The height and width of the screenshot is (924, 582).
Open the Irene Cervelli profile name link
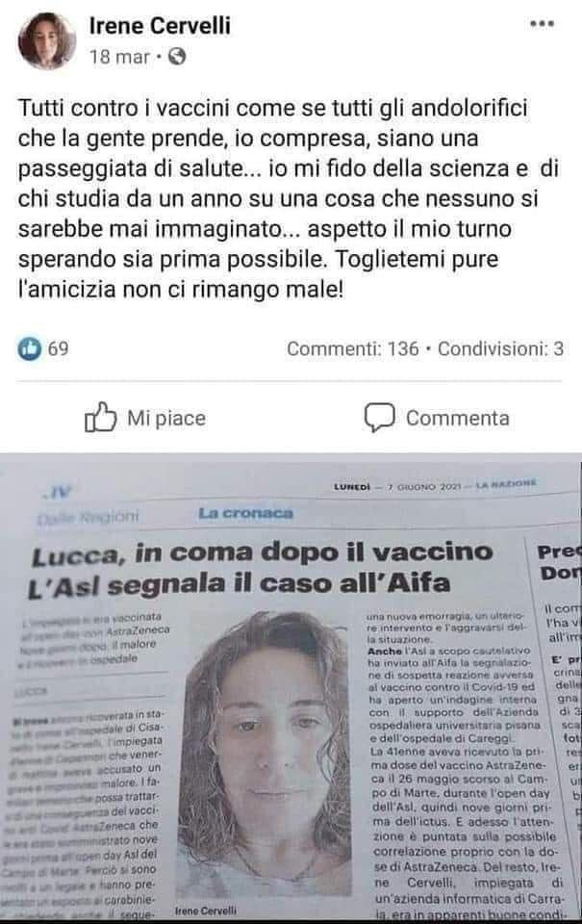(160, 25)
